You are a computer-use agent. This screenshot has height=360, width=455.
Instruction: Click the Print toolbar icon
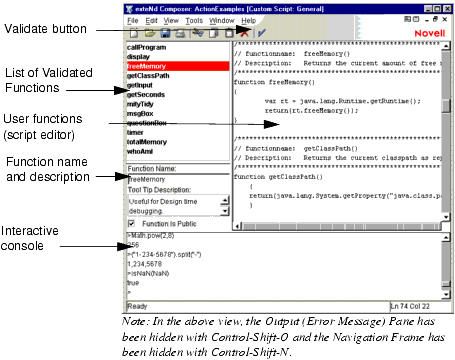[x=180, y=33]
